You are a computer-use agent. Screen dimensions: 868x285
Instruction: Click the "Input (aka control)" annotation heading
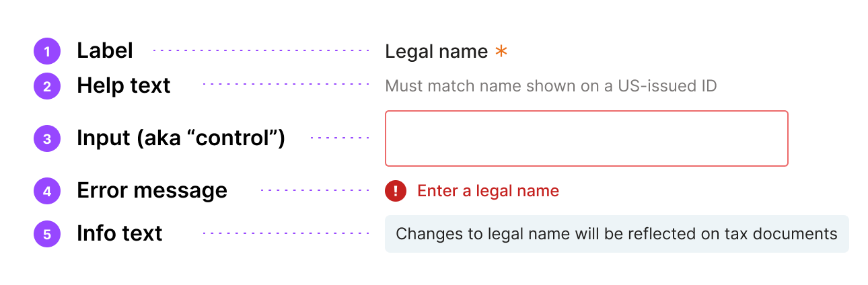click(181, 138)
